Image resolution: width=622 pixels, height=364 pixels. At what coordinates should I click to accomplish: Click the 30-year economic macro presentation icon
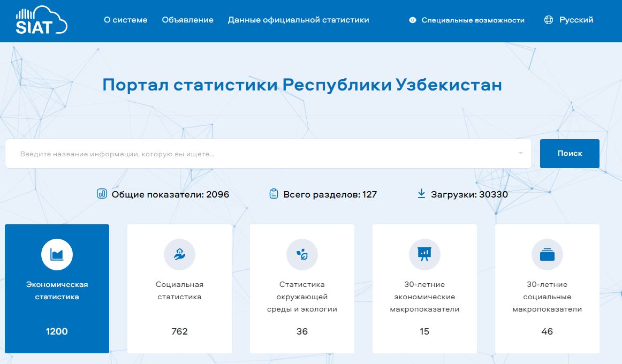(424, 254)
